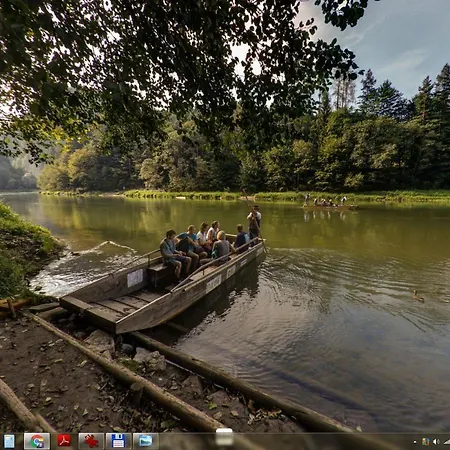Click the white handle in taskbar center

pos(224,437)
